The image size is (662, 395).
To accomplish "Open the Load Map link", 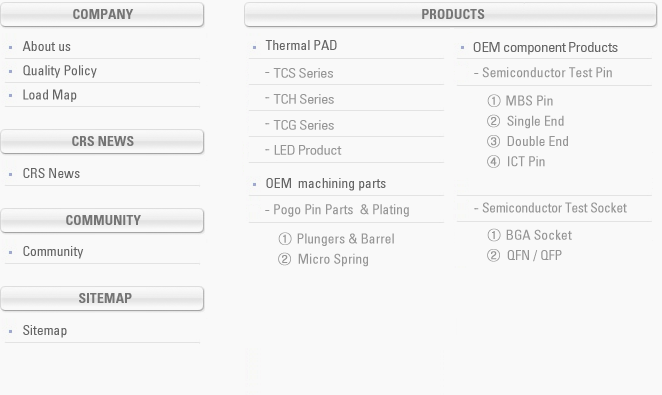I will [x=49, y=95].
